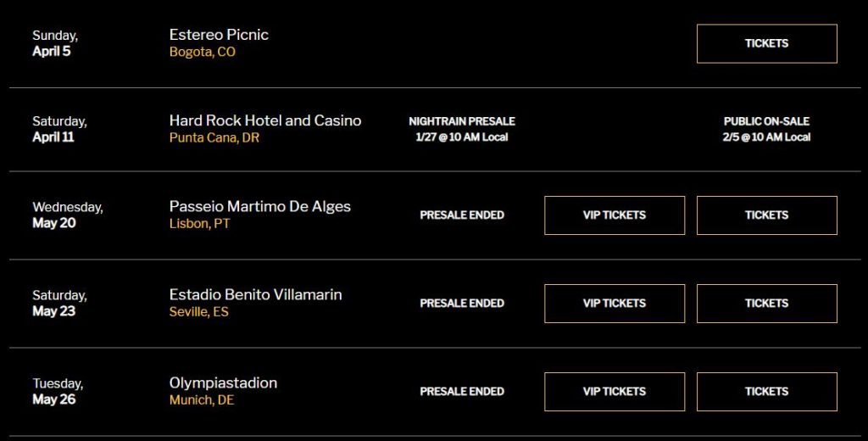The height and width of the screenshot is (441, 868).
Task: Click TICKETS for Estadio Benito Villamarin
Action: 766,304
